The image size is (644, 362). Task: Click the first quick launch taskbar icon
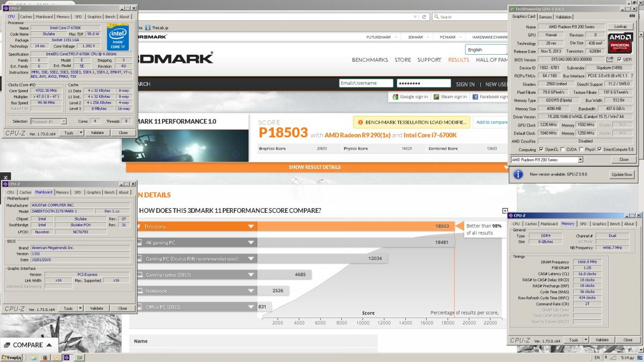point(35,357)
